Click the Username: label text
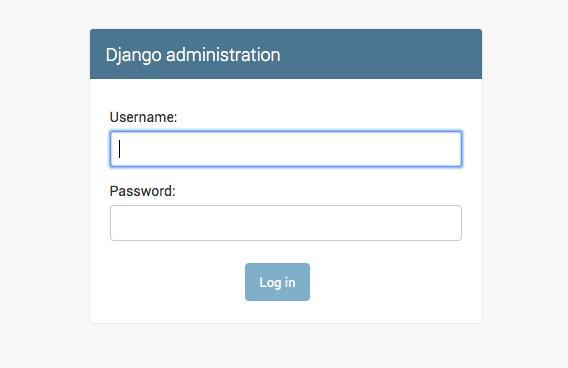The height and width of the screenshot is (368, 568). [x=143, y=117]
